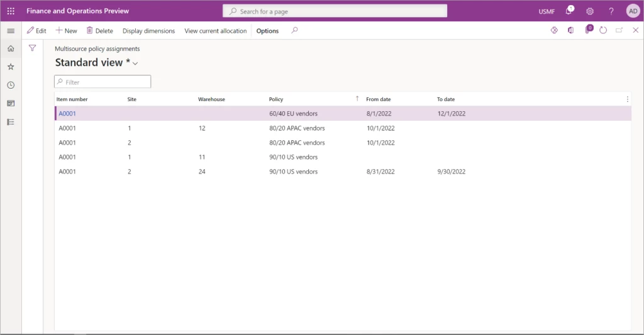Viewport: 644px width, 335px height.
Task: Click Open in Microsoft Office icon
Action: pyautogui.click(x=570, y=30)
